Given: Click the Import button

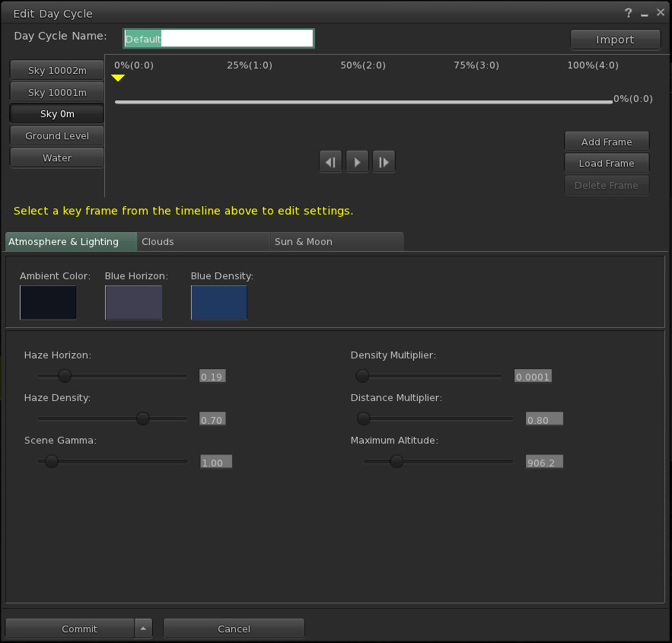Looking at the screenshot, I should (615, 40).
